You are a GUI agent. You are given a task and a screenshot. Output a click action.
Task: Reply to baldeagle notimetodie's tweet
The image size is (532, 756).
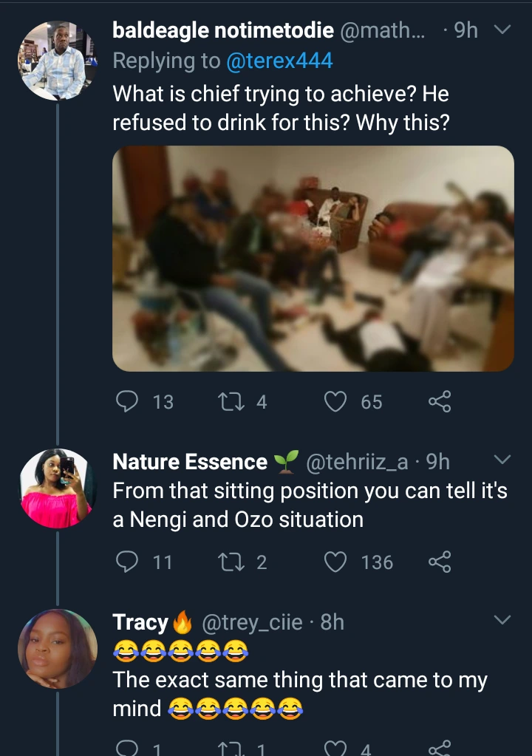point(129,401)
